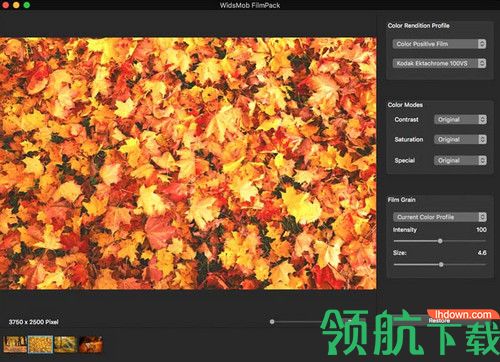Maximize the window with the green button
This screenshot has width=500, height=362.
(x=27, y=5)
